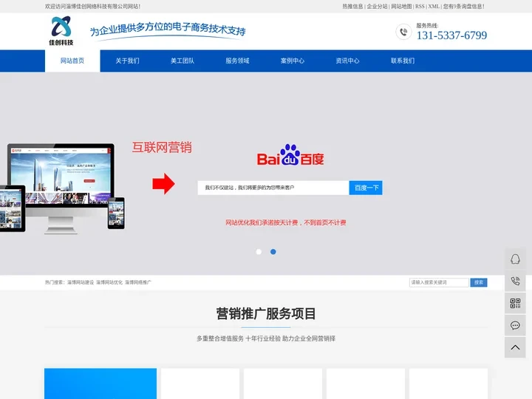Click the Baidu logo in banner

click(290, 154)
